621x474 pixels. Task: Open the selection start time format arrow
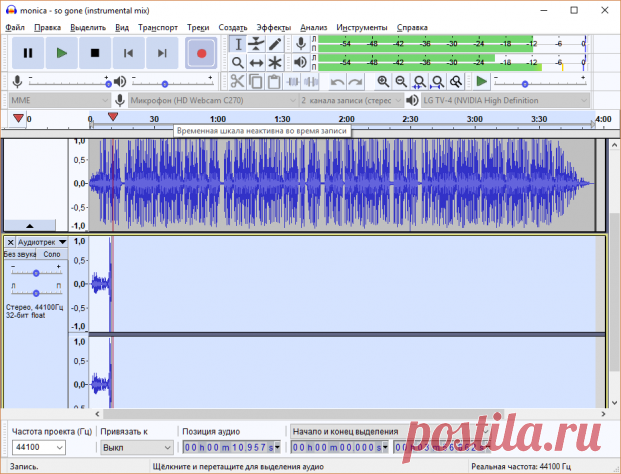point(385,447)
